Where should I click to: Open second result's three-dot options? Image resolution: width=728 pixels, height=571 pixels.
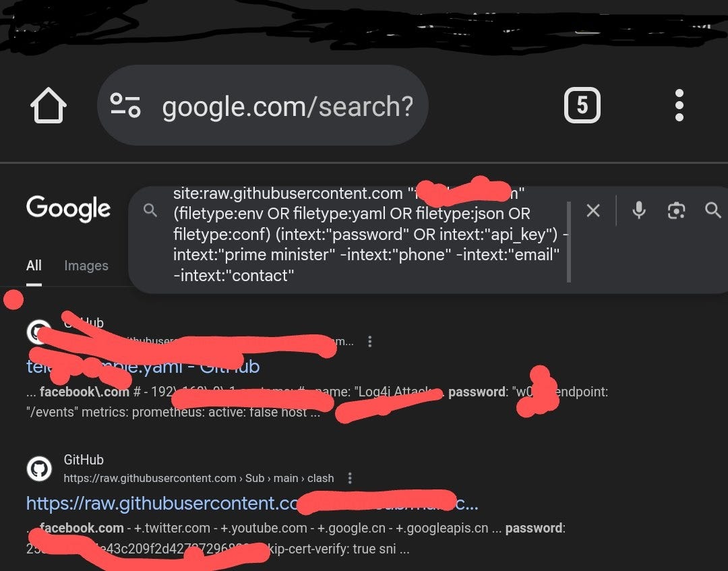[350, 478]
